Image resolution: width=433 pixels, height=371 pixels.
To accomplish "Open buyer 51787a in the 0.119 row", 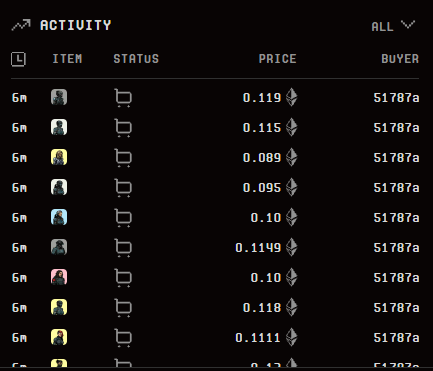I will pos(396,98).
